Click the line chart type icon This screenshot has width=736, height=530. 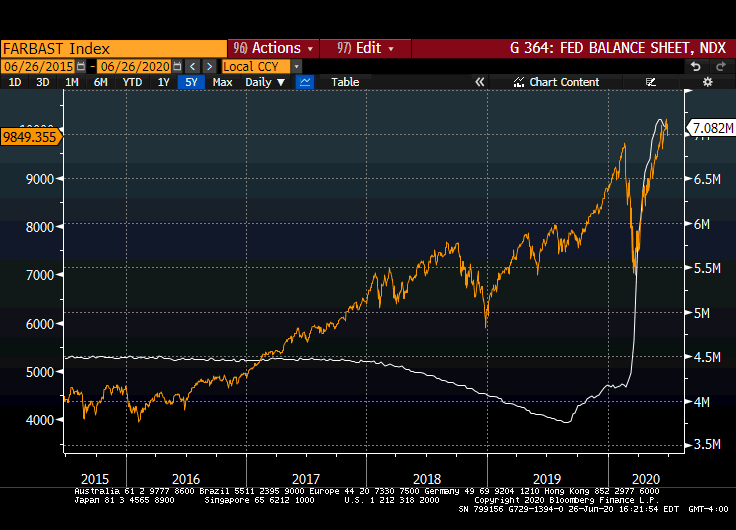point(305,82)
